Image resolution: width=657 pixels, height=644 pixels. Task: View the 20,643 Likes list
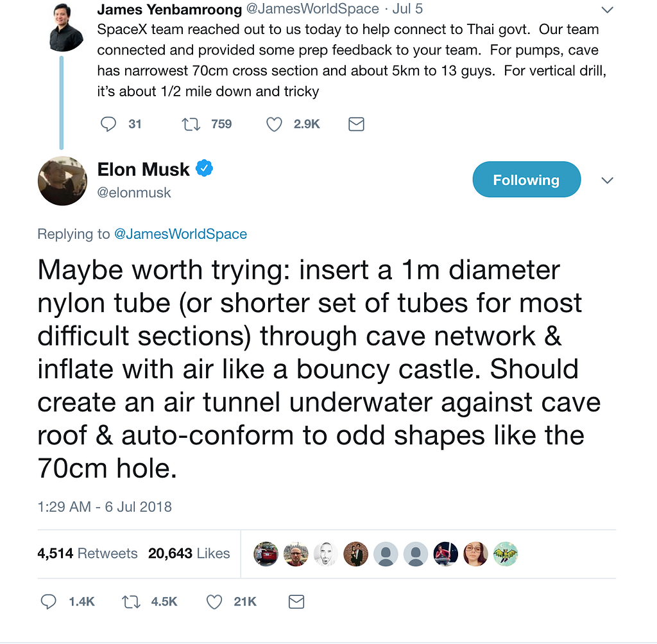(189, 553)
